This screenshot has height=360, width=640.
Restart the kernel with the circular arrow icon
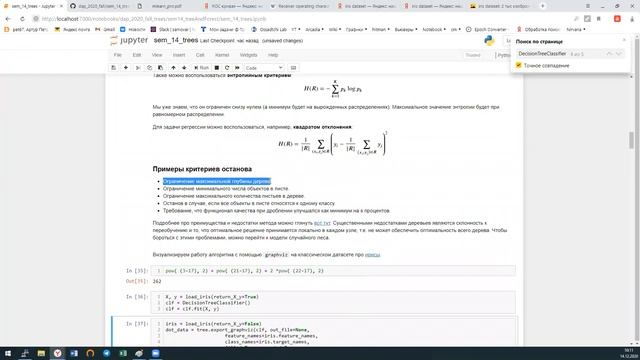[227, 68]
